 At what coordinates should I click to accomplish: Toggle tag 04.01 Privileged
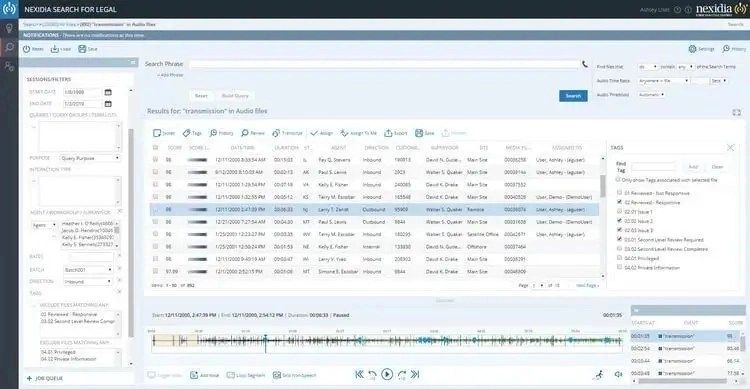click(619, 258)
